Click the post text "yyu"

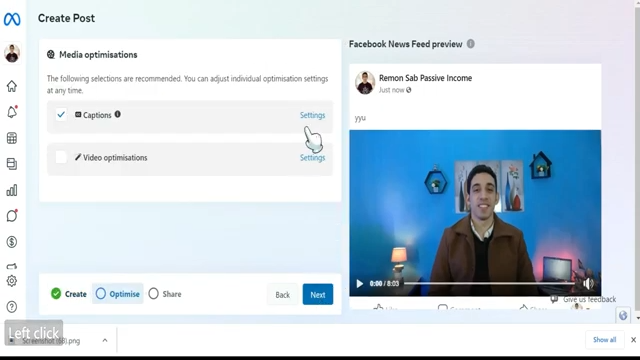pyautogui.click(x=360, y=118)
